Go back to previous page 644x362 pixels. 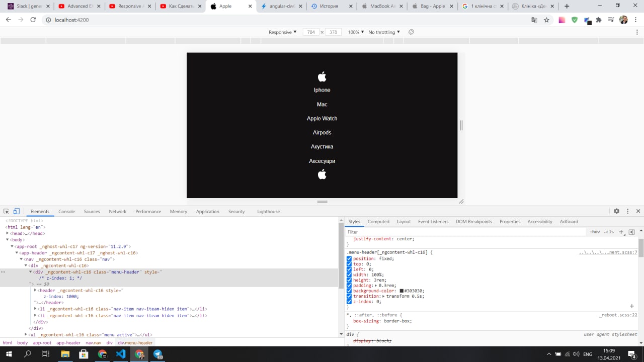click(x=8, y=20)
